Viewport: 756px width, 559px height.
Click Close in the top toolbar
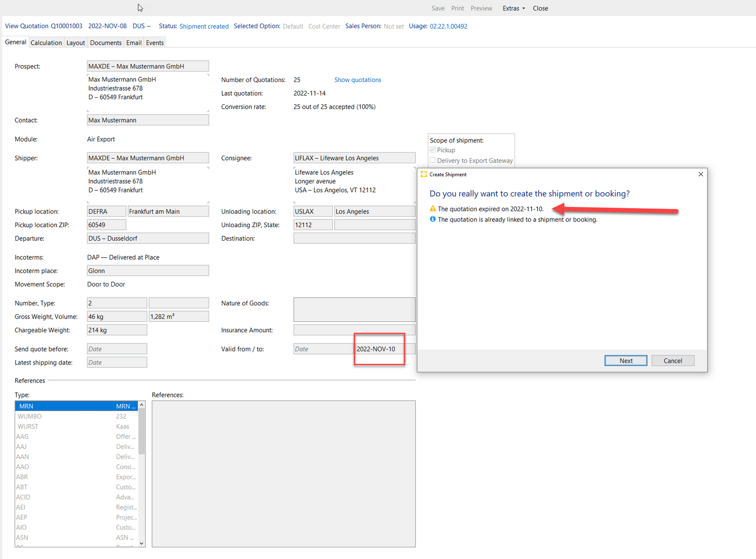[x=540, y=8]
